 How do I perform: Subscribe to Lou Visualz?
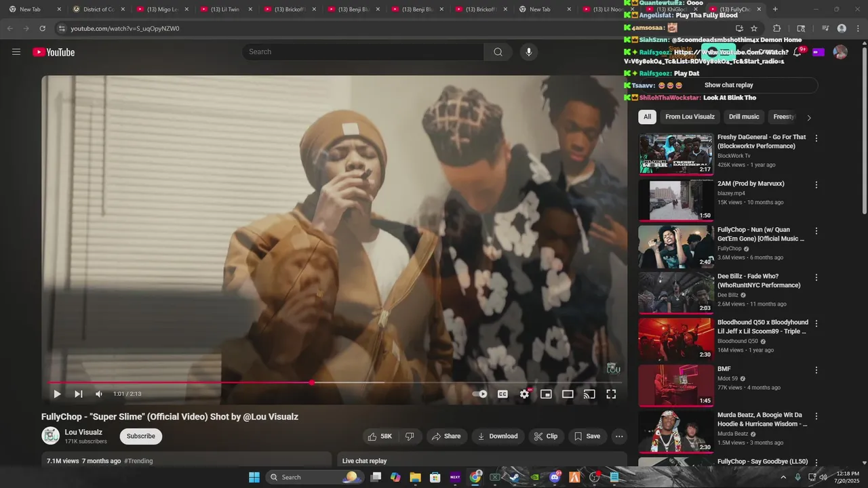point(141,436)
